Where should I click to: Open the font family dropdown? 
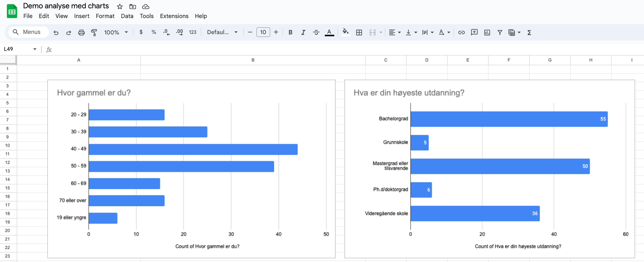[222, 32]
